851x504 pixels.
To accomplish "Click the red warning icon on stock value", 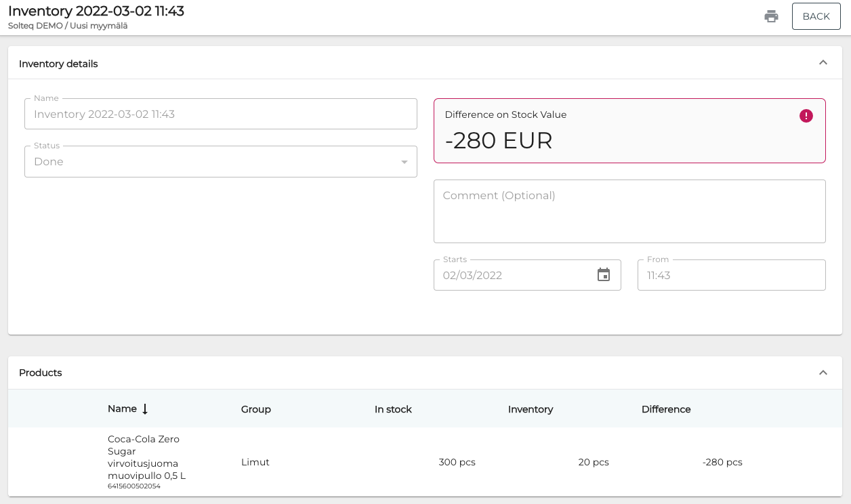I will [806, 116].
